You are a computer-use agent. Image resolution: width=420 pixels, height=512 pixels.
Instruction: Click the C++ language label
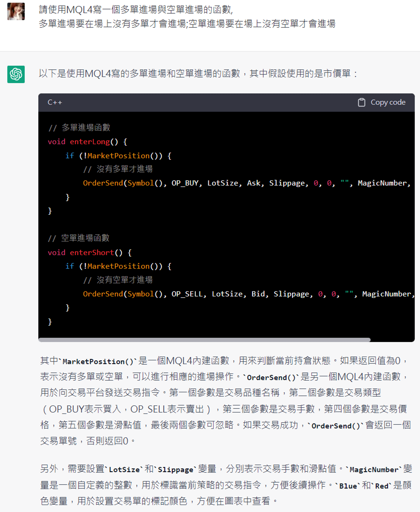[55, 102]
